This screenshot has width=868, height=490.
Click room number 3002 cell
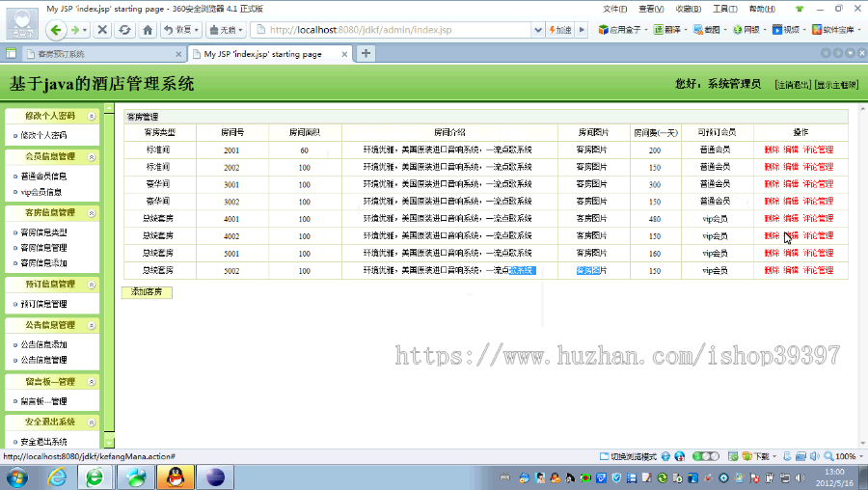click(231, 202)
